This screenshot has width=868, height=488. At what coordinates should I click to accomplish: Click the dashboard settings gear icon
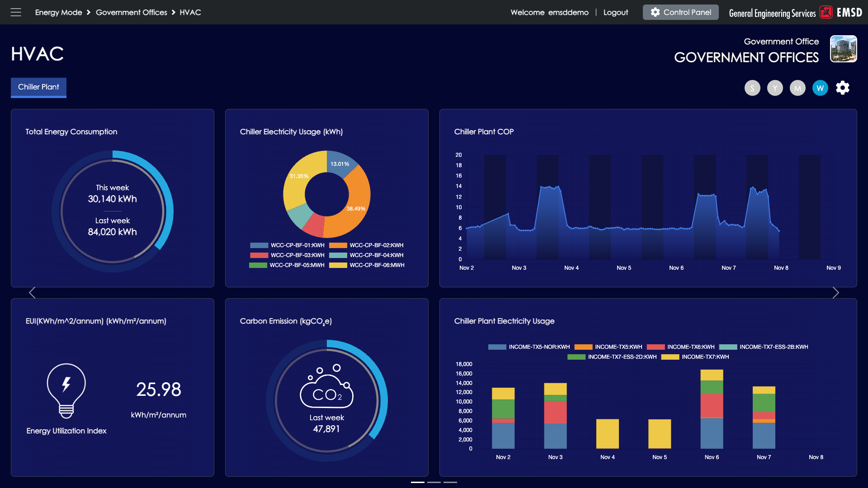(842, 88)
